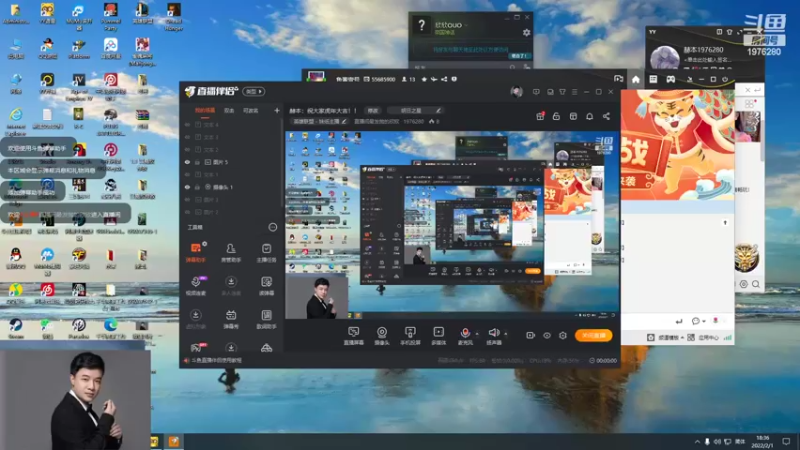This screenshot has height=450, width=800.
Task: Open the 读弹幕 tool
Action: [266, 286]
